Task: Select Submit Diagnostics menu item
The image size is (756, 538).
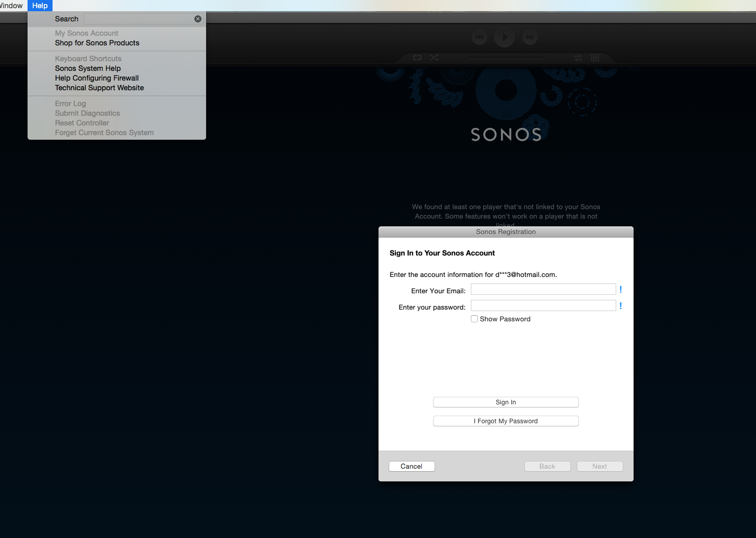Action: (87, 113)
